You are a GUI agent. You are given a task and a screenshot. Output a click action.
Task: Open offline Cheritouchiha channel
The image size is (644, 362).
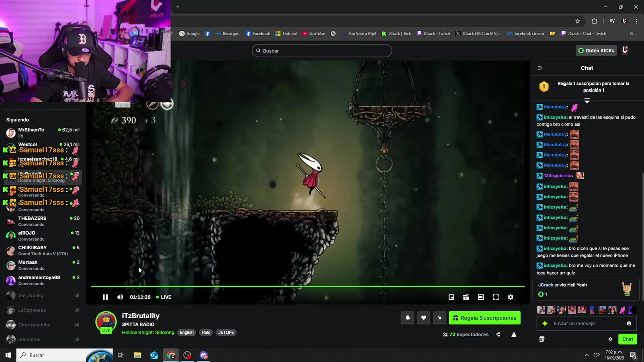pos(43,325)
